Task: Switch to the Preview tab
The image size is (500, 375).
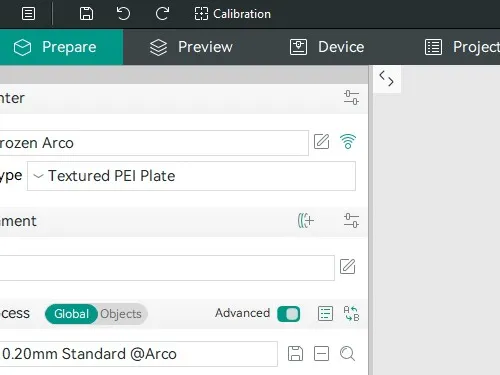Action: (x=191, y=47)
